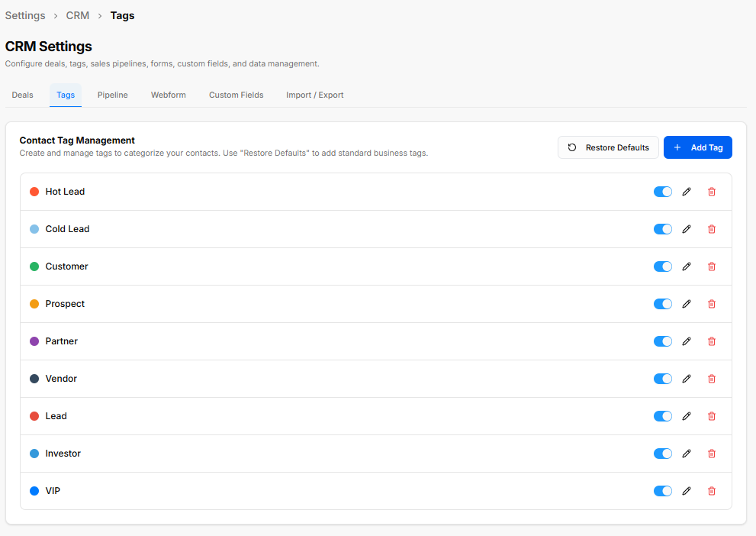Edit the Investor tag
The width and height of the screenshot is (756, 536).
pos(687,454)
